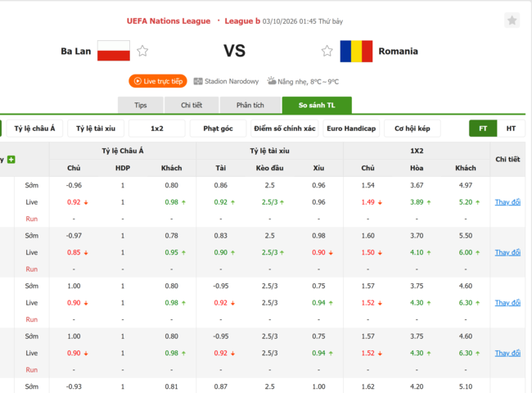Open Thay đổi link in the 1.49 row

[507, 202]
